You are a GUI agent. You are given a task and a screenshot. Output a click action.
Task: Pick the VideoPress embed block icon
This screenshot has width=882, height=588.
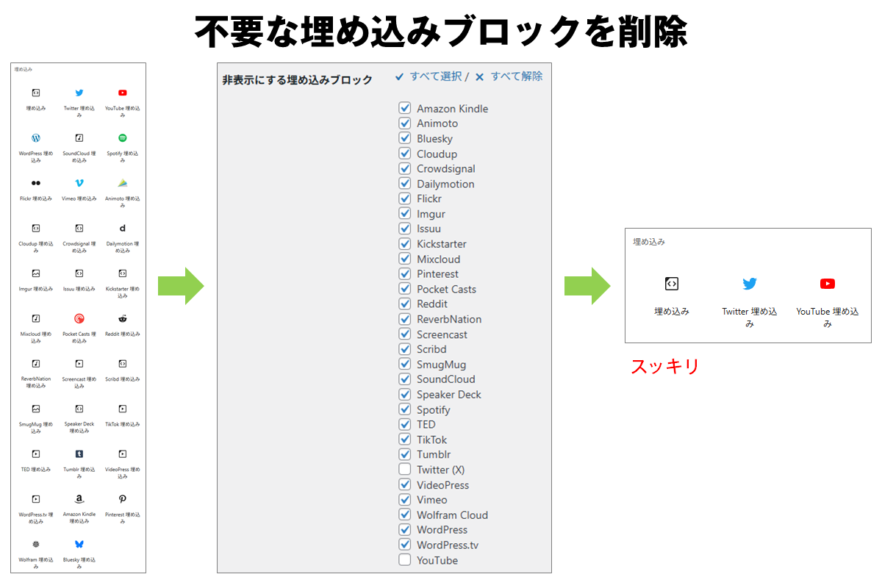pos(122,454)
